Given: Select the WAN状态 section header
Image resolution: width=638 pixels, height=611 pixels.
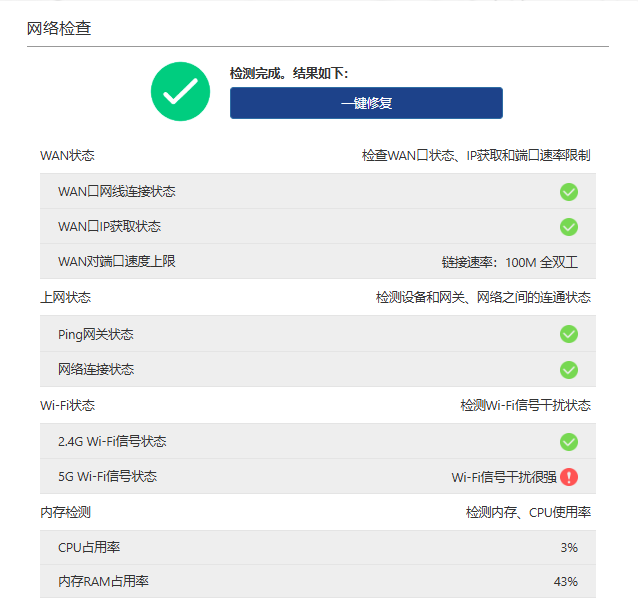Looking at the screenshot, I should pyautogui.click(x=67, y=155).
